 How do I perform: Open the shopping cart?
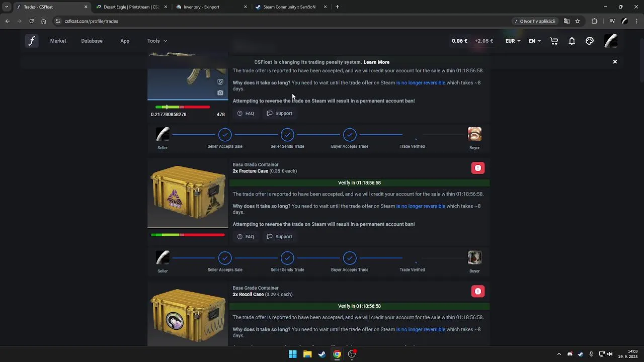554,41
